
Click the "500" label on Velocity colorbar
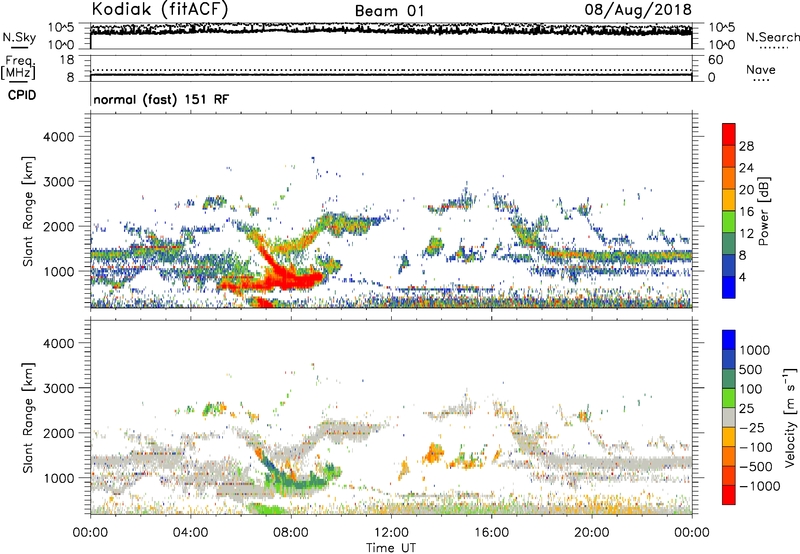[x=751, y=370]
